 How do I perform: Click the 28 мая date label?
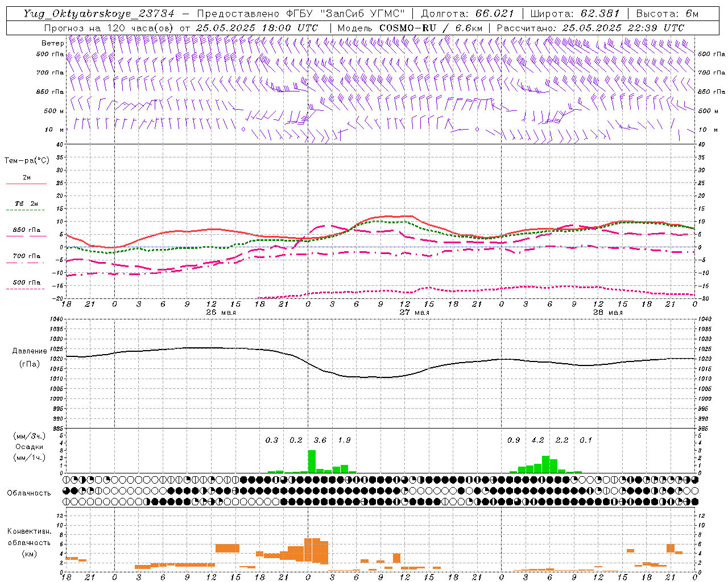607,313
